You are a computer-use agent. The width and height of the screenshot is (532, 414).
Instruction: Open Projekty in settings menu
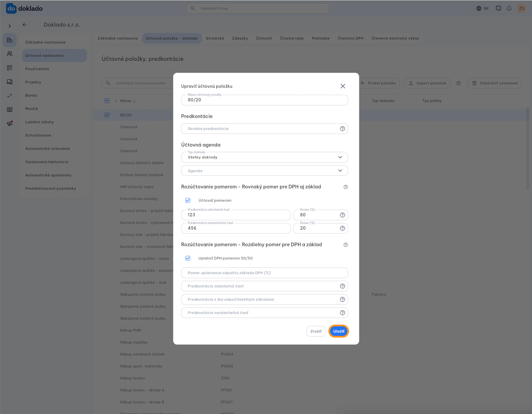pyautogui.click(x=54, y=82)
